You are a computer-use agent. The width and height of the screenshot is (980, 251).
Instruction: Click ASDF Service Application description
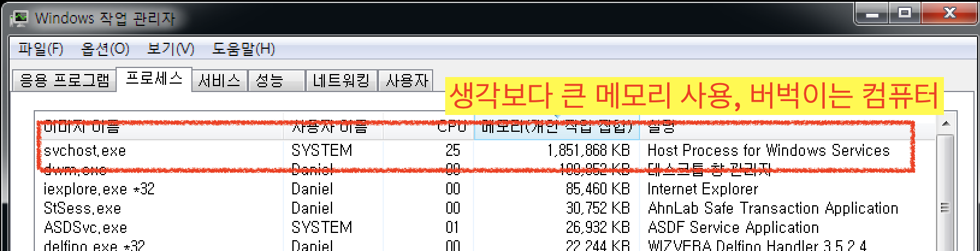733,228
